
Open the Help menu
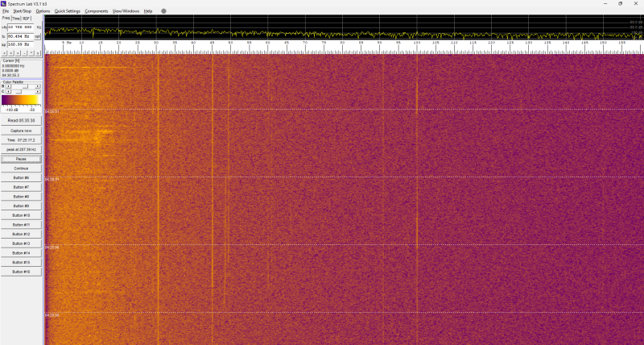click(148, 11)
